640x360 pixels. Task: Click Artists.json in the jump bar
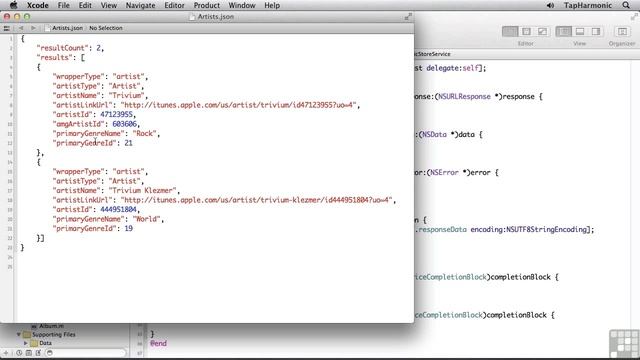click(64, 28)
